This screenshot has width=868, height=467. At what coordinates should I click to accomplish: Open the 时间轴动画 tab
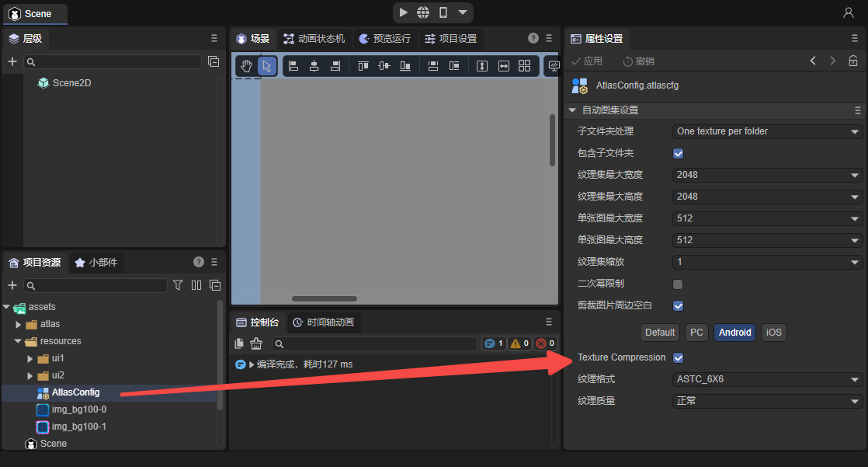[x=323, y=322]
